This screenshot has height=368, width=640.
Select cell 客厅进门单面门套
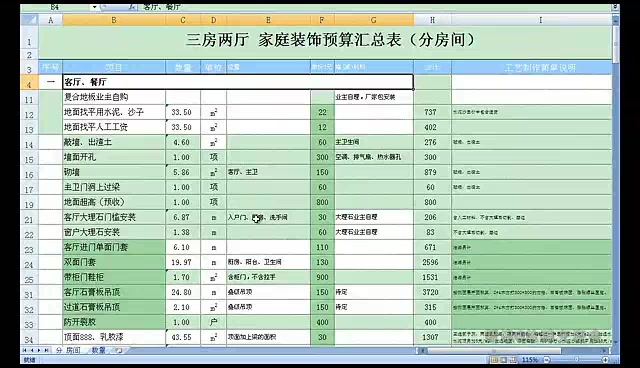(114, 247)
